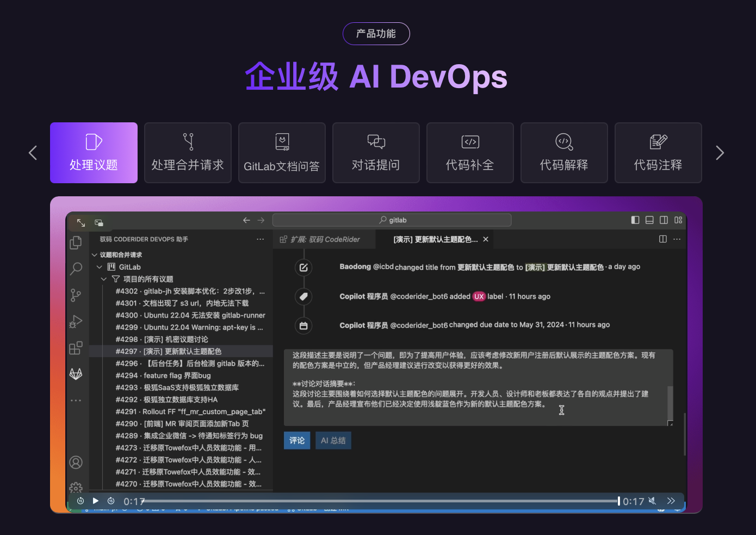756x535 pixels.
Task: Open issue #4289 集成企业微信 待通知标签行为 bug
Action: coord(189,436)
